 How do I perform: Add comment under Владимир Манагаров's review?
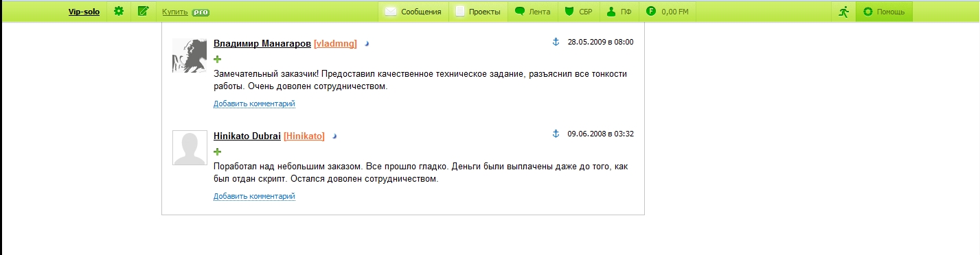(254, 104)
